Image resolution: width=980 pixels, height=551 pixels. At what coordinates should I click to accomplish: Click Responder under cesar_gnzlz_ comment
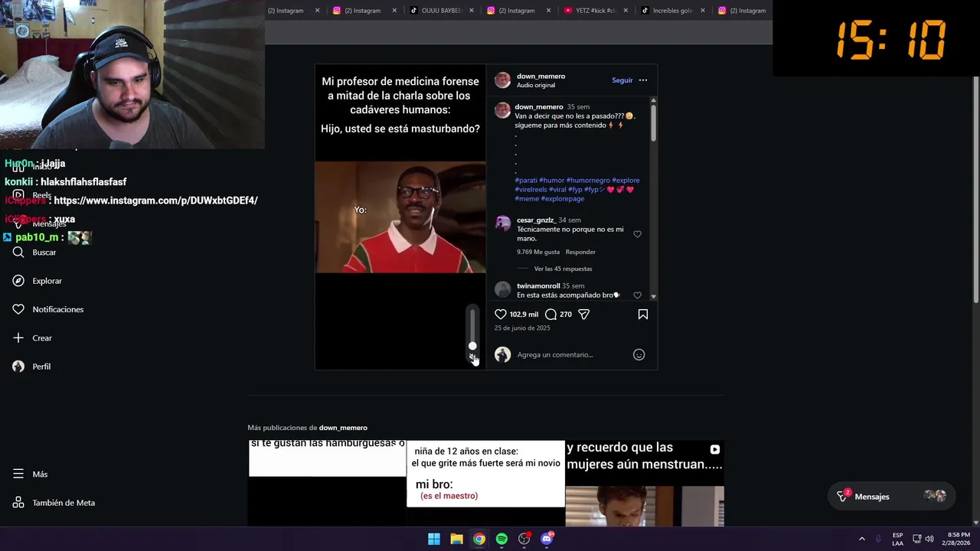580,252
